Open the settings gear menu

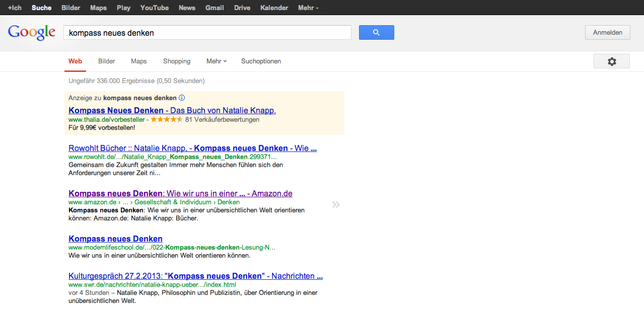point(611,61)
